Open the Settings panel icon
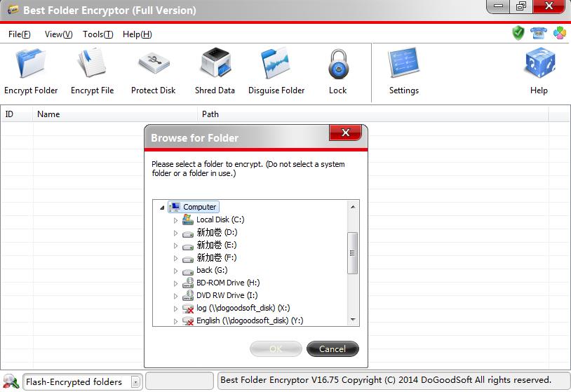The height and width of the screenshot is (392, 571). coord(404,62)
